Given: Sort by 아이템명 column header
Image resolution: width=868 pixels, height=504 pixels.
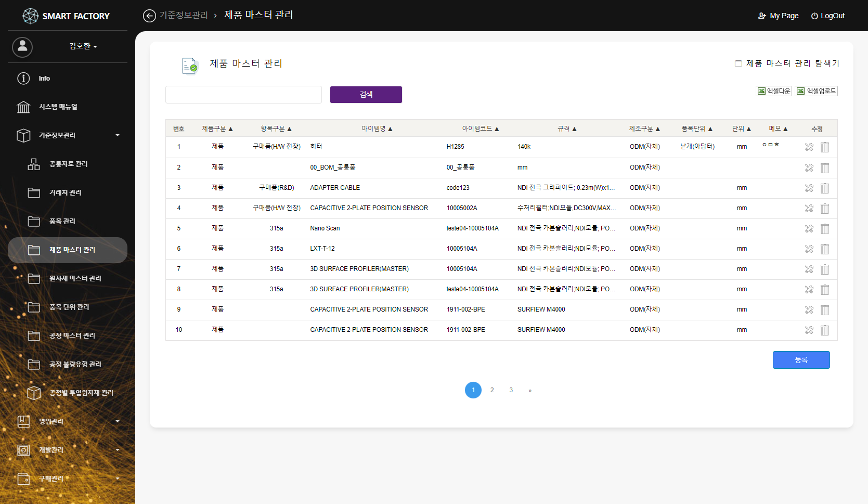Looking at the screenshot, I should (377, 129).
